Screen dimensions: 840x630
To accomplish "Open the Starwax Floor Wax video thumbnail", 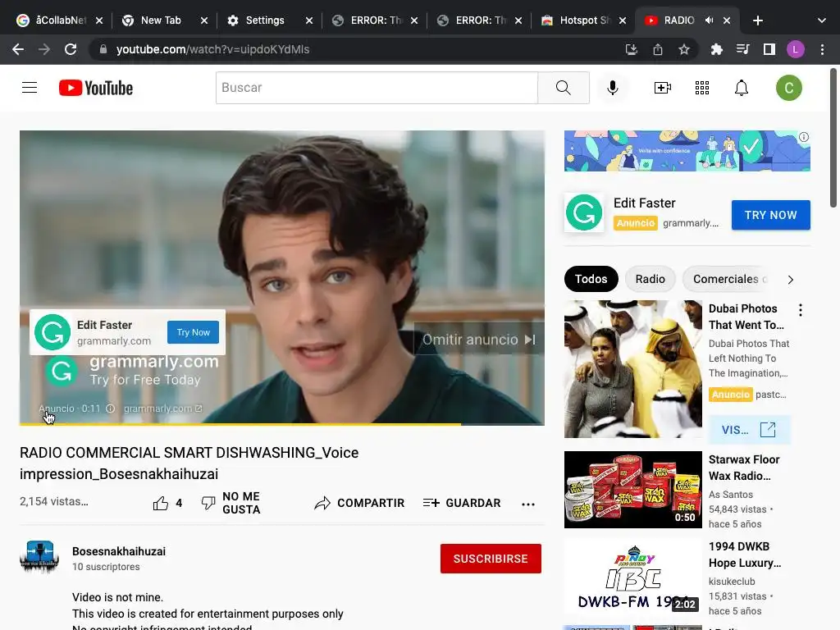I will pyautogui.click(x=632, y=490).
